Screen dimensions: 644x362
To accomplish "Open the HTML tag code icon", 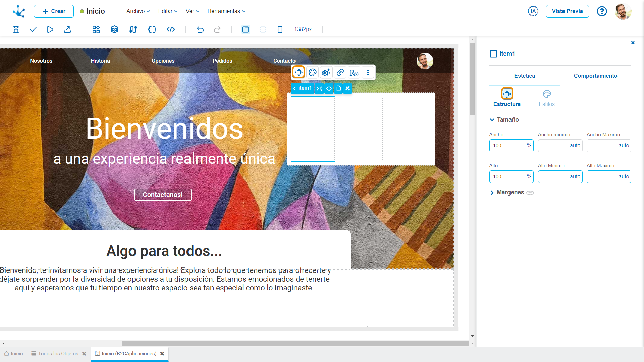I will click(x=171, y=29).
